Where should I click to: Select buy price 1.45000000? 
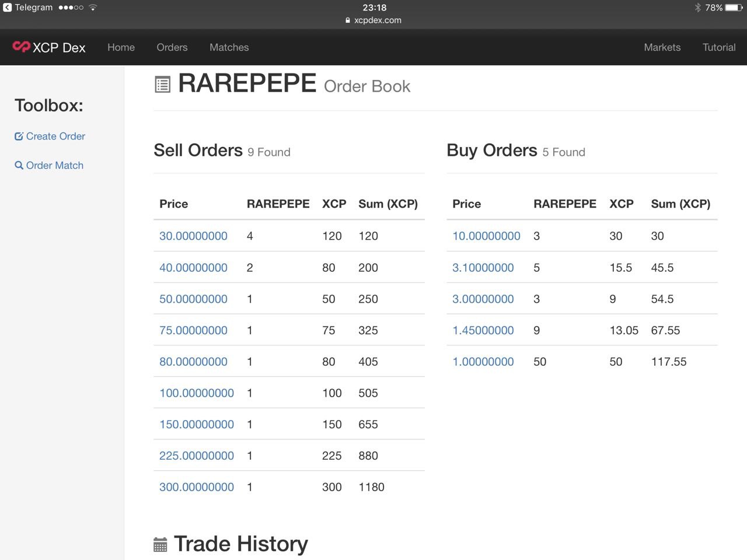[483, 330]
